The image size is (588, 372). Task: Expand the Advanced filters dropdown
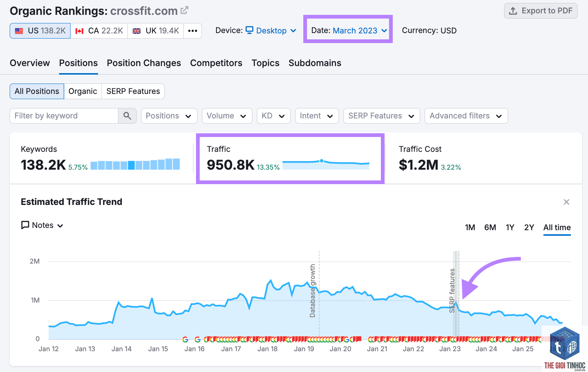pos(466,116)
